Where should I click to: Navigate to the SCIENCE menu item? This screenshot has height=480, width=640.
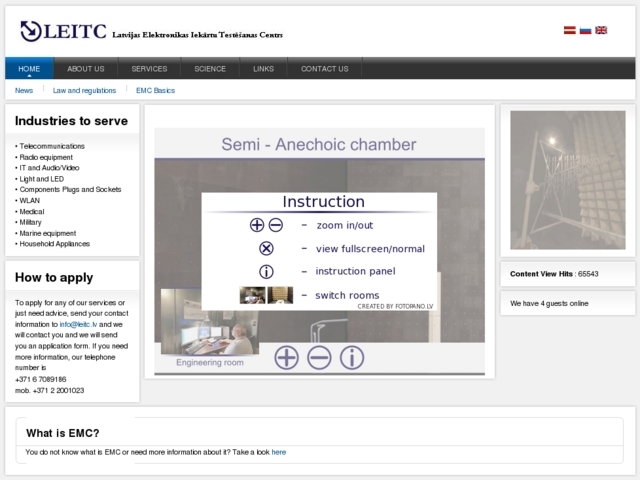(x=210, y=69)
